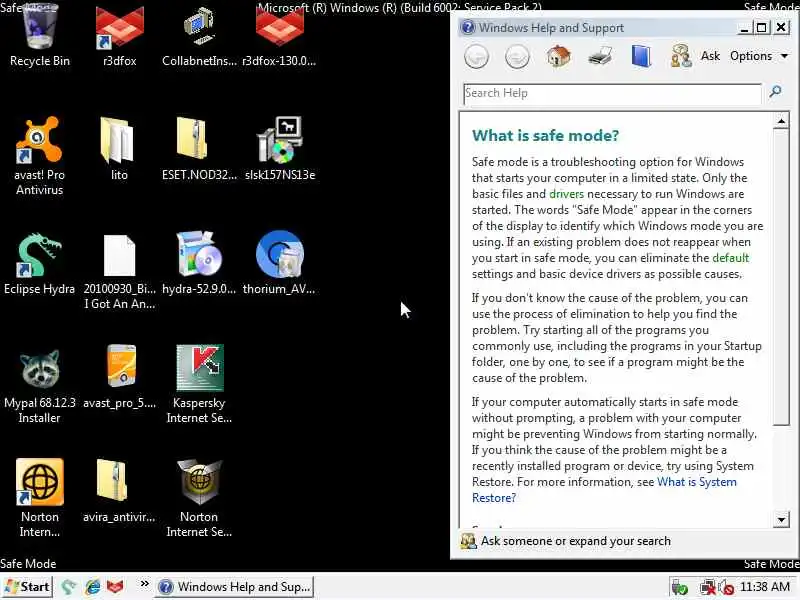Click the Ask toolbar button
The image size is (800, 600).
tap(695, 56)
